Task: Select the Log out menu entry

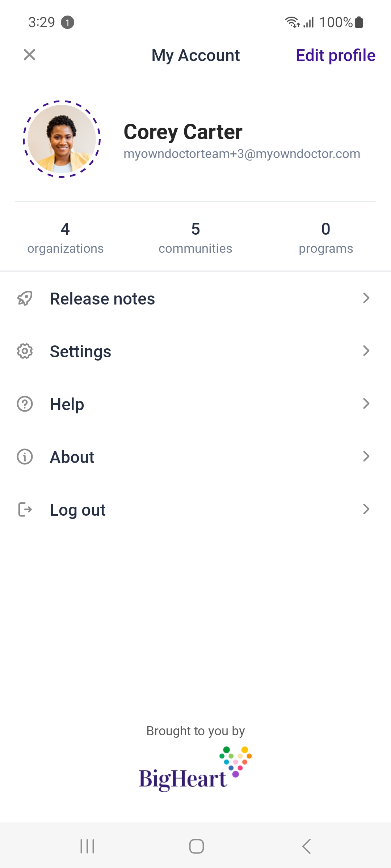Action: click(x=195, y=510)
